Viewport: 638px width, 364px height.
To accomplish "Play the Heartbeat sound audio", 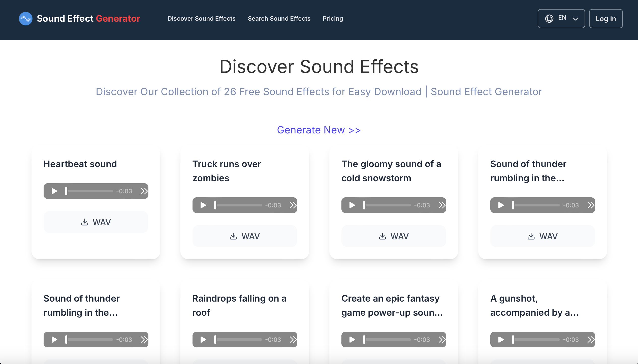I will pos(54,191).
